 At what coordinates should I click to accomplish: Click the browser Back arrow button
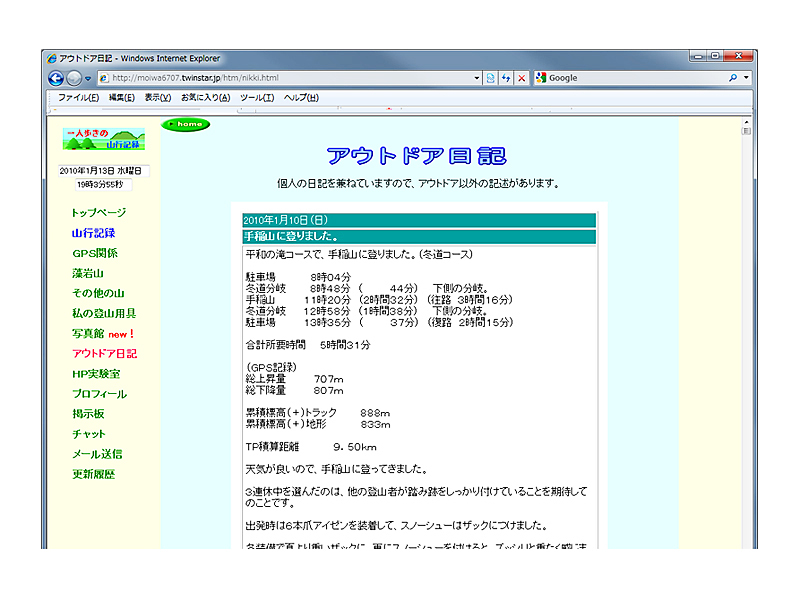[56, 78]
